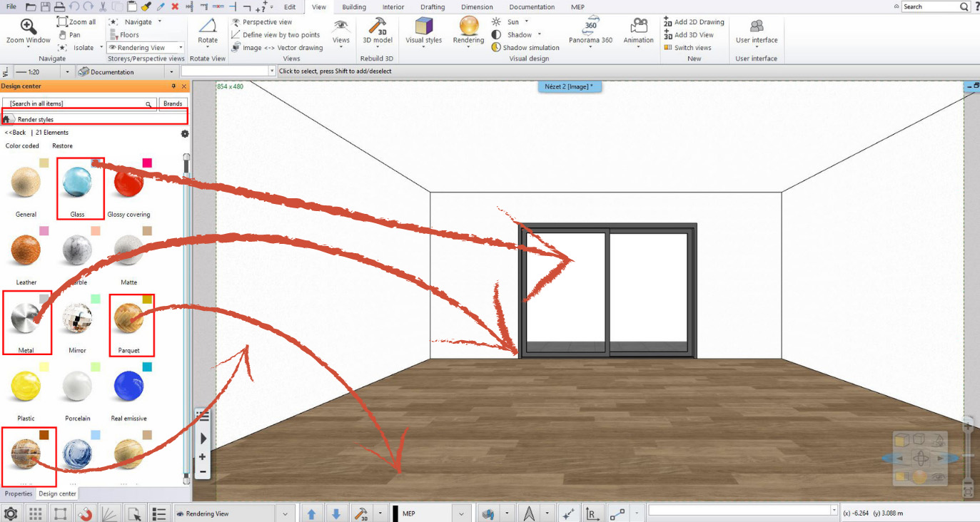Click the <<Back link
Image resolution: width=980 pixels, height=522 pixels.
[x=15, y=133]
